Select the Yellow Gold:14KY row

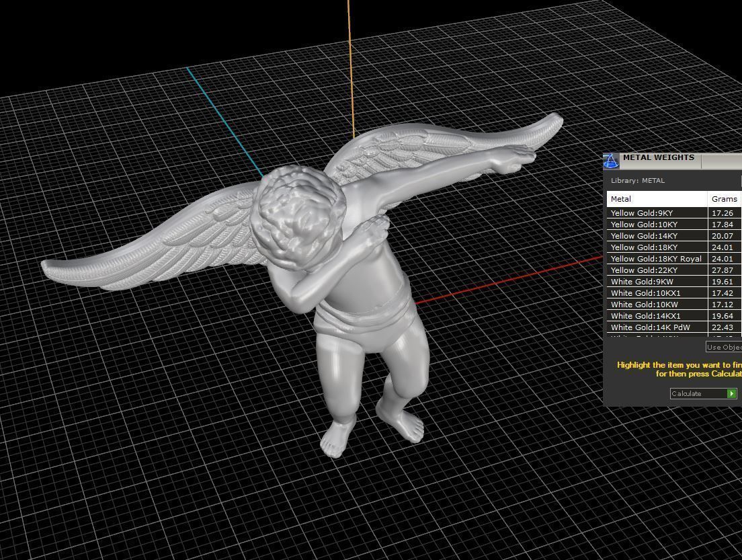click(674, 236)
